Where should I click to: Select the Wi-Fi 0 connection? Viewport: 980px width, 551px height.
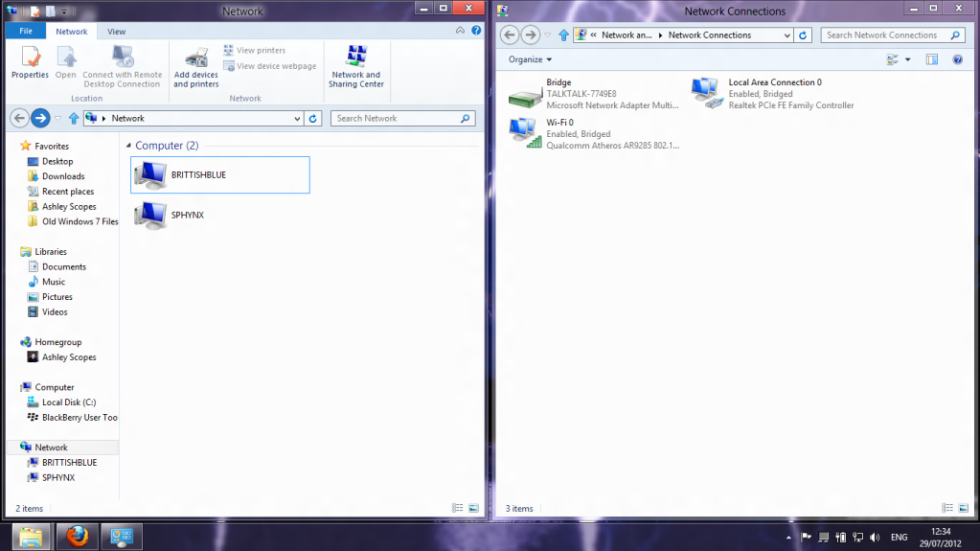tap(524, 133)
